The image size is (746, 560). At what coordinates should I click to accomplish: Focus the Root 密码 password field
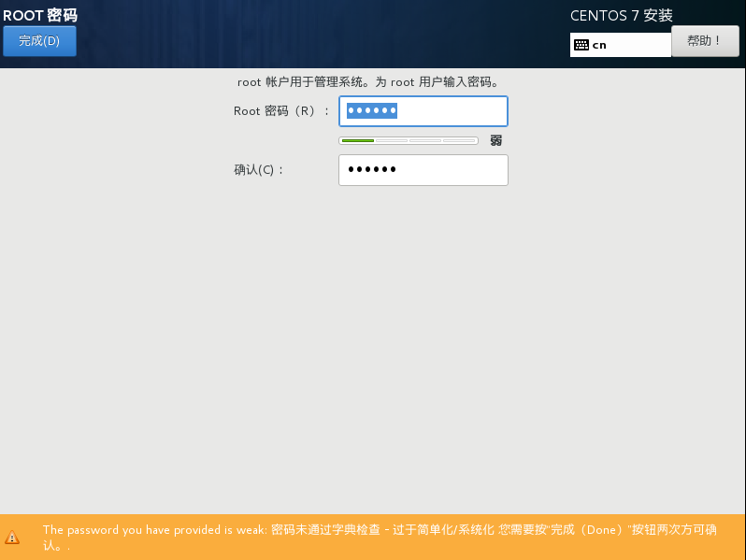(x=423, y=111)
